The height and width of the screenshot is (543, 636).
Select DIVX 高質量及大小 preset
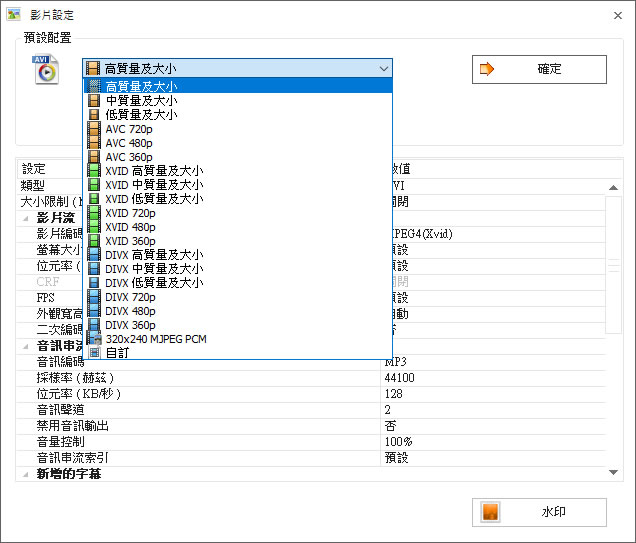[238, 255]
